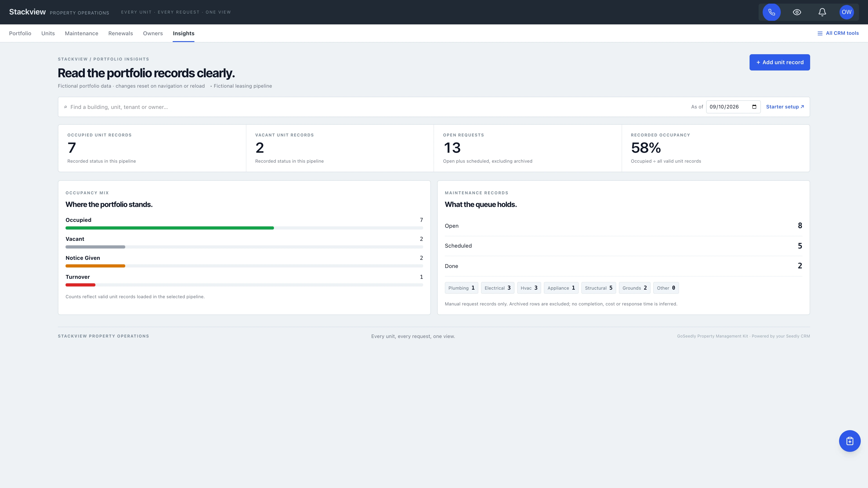Click the gray Vacant progress bar

tap(95, 247)
